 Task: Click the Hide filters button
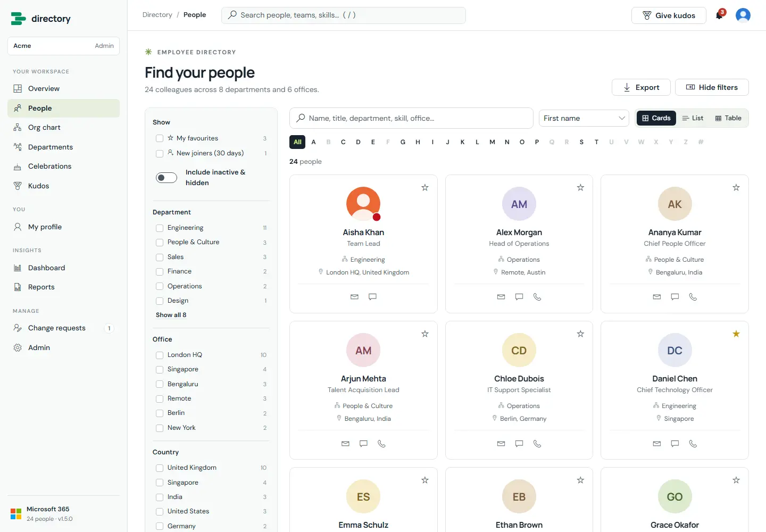click(x=712, y=87)
